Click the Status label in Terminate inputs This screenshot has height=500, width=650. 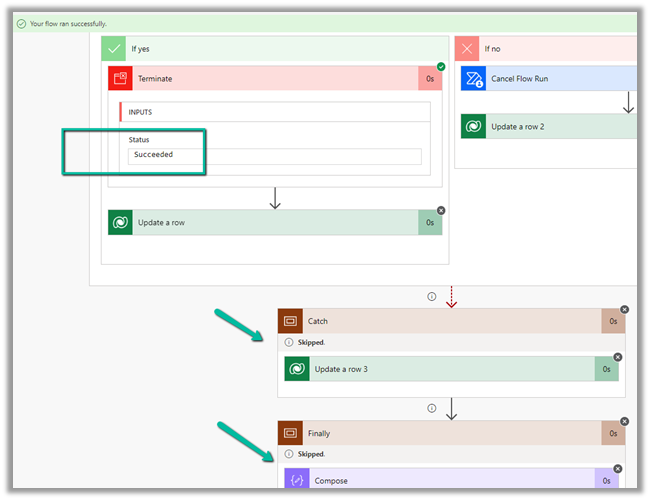[138, 140]
